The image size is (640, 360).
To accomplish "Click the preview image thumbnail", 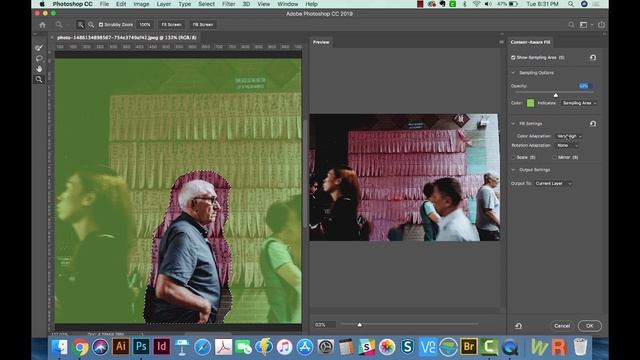I will point(404,177).
